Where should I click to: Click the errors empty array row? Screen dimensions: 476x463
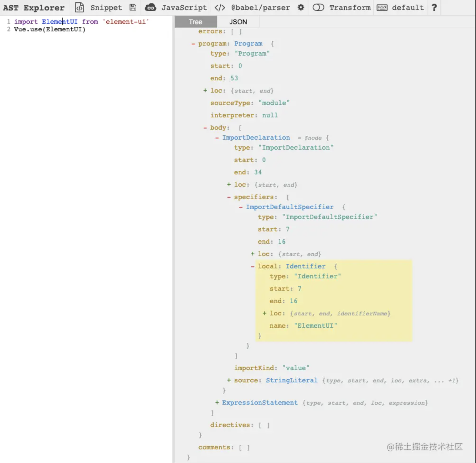click(x=220, y=31)
